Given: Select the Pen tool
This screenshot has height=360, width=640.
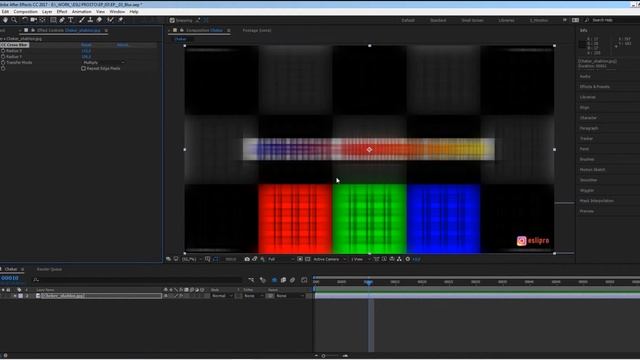Looking at the screenshot, I should click(x=62, y=20).
